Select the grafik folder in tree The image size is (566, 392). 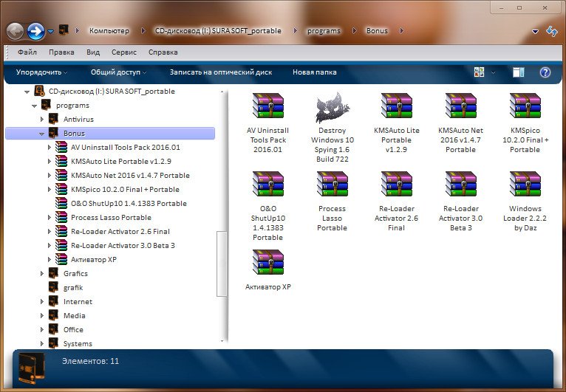coord(73,287)
